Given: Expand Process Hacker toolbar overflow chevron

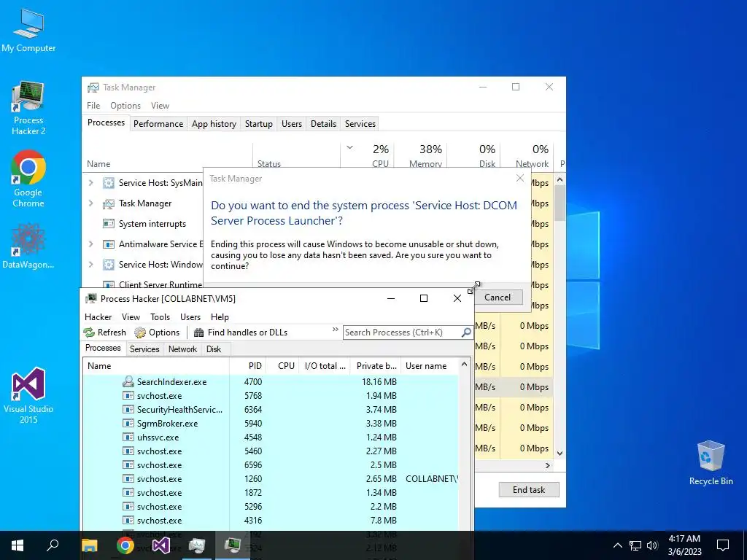Looking at the screenshot, I should (x=336, y=330).
